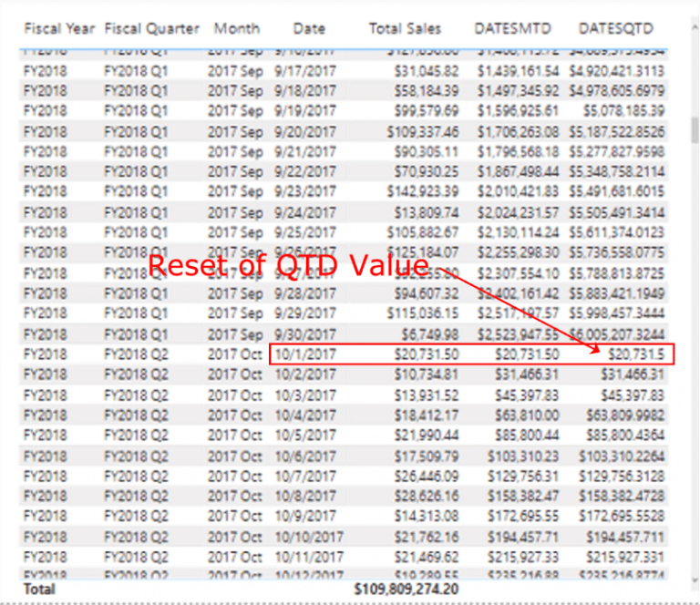The width and height of the screenshot is (700, 605).
Task: Select Total Sales value $115,036.15
Action: (x=423, y=313)
